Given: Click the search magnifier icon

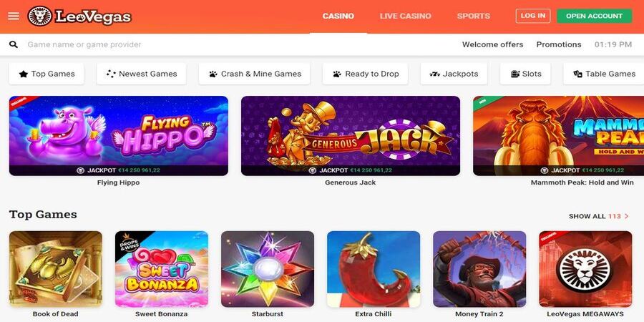Looking at the screenshot, I should point(14,44).
